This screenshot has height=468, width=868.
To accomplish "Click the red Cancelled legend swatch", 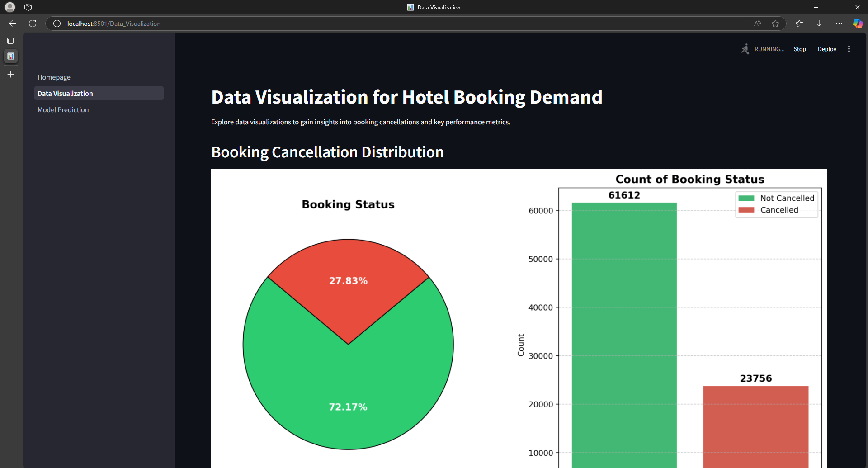I will [x=746, y=210].
